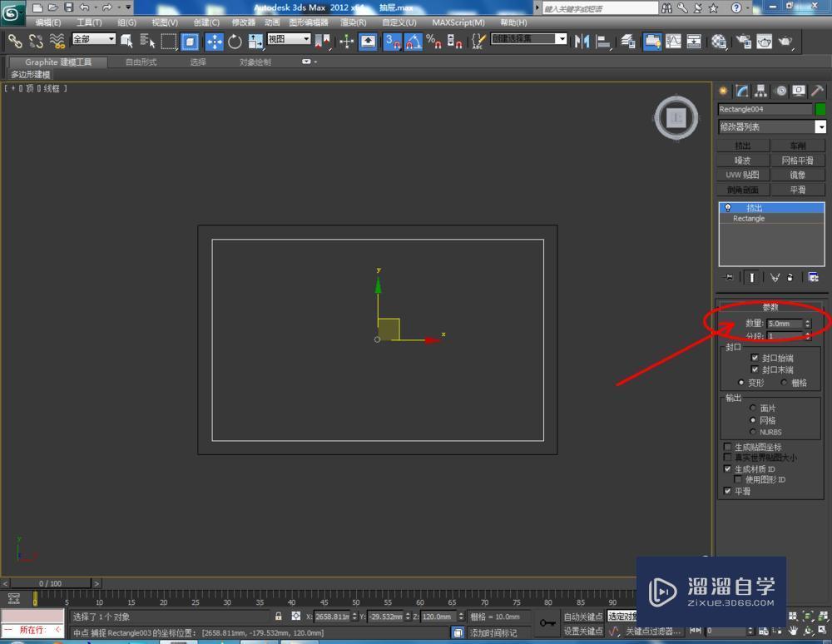This screenshot has height=644, width=832.
Task: Switch to the Create command panel icon
Action: 722,91
